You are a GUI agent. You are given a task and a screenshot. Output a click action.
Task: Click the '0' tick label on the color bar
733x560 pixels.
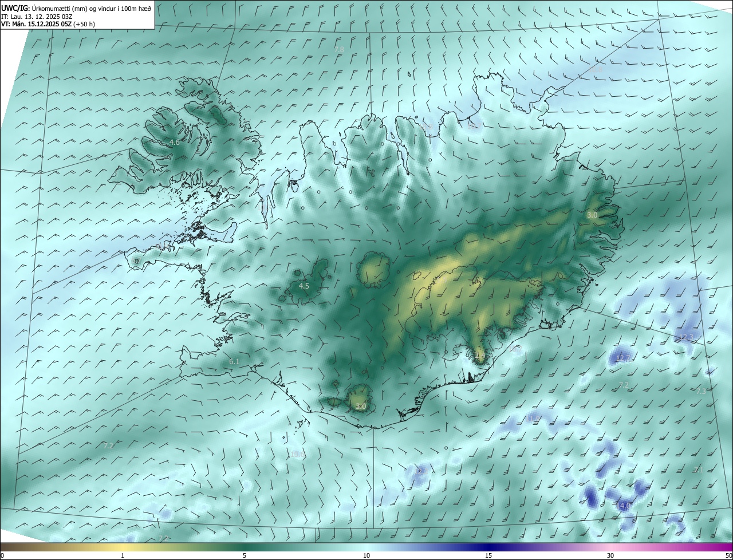[x=2, y=555]
